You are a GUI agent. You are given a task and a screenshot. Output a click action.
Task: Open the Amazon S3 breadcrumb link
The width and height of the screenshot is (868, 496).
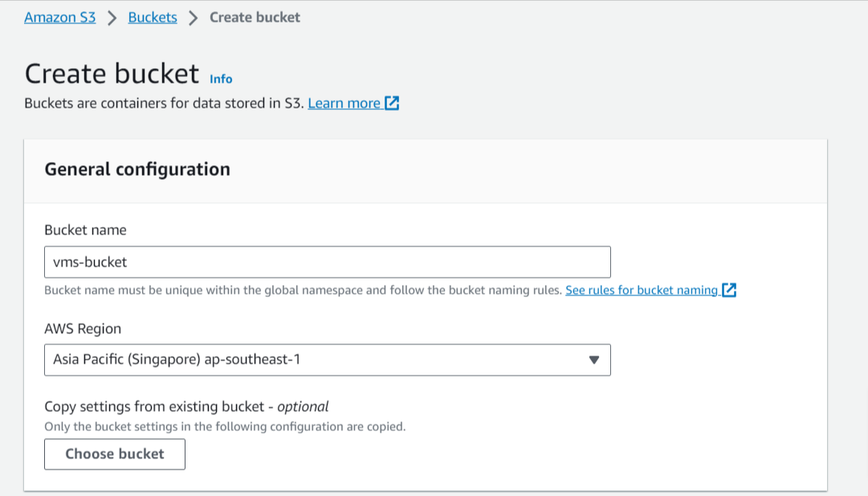tap(59, 17)
